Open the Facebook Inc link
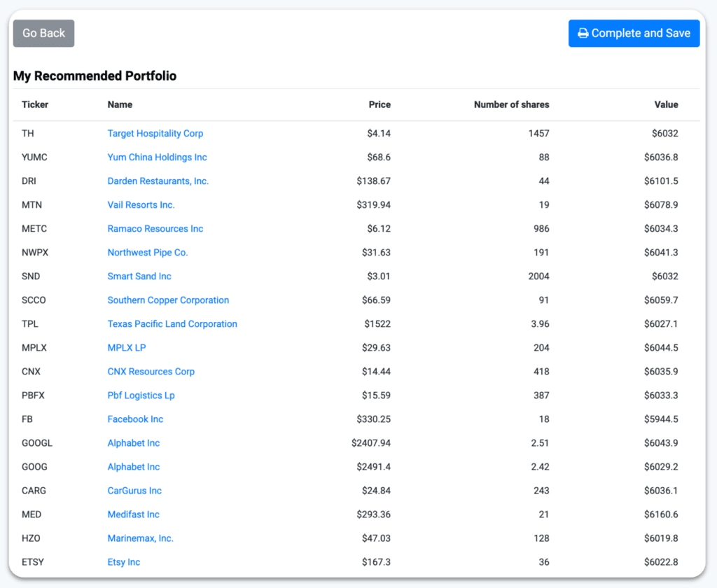Viewport: 717px width, 588px height. [x=135, y=419]
